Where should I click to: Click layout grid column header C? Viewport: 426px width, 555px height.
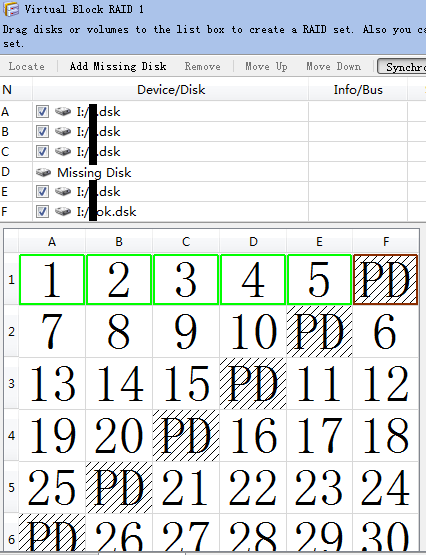click(186, 242)
